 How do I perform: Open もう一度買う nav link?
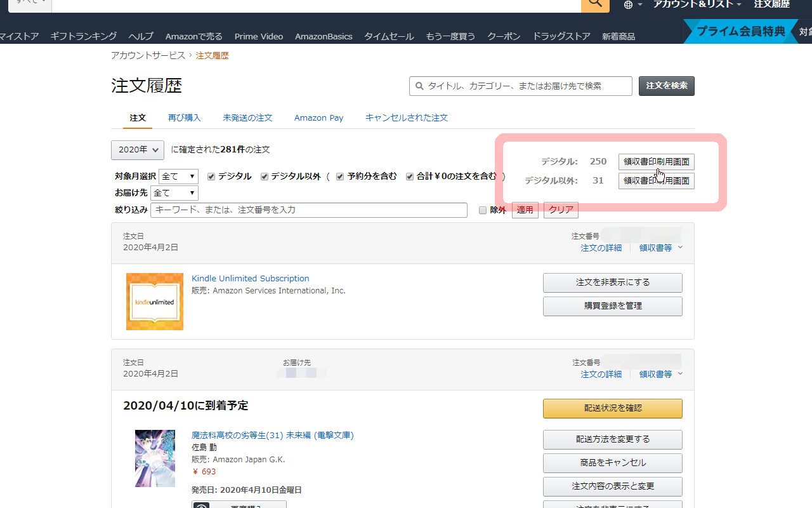pos(450,36)
